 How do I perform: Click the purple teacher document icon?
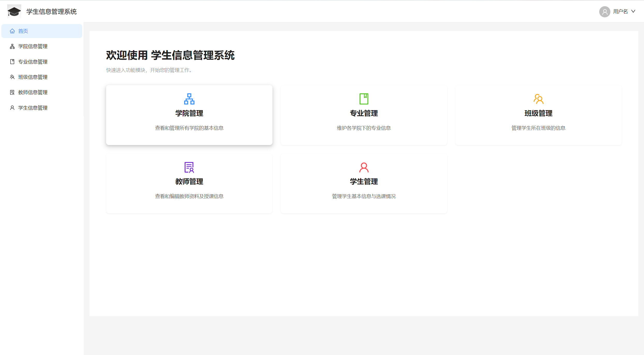coord(189,167)
